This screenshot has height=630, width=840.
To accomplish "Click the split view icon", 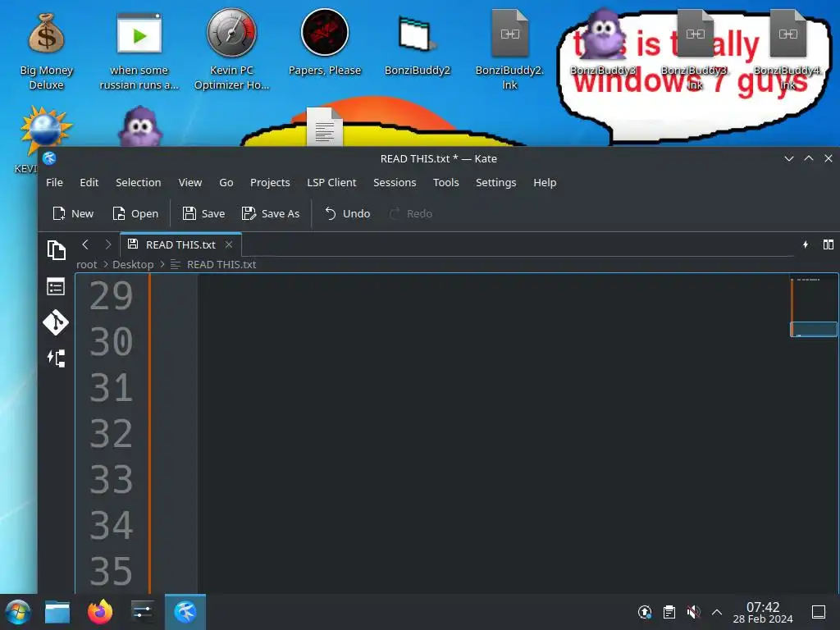I will click(829, 244).
